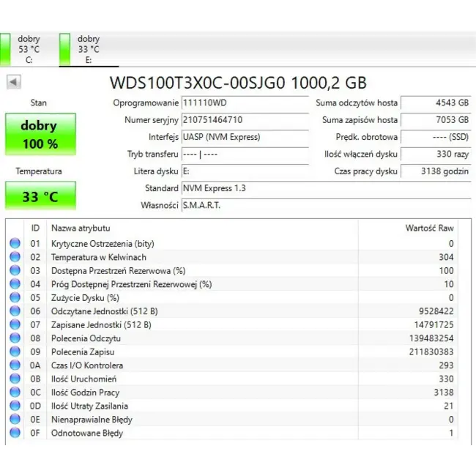Click blue status icon for attribute 08
Viewport: 476px width, 476px height.
point(15,338)
